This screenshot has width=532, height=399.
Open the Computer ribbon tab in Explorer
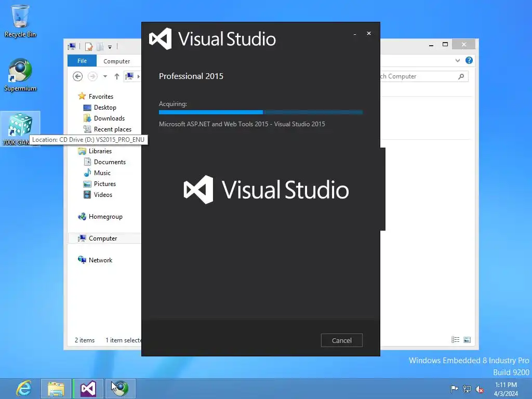coord(116,61)
